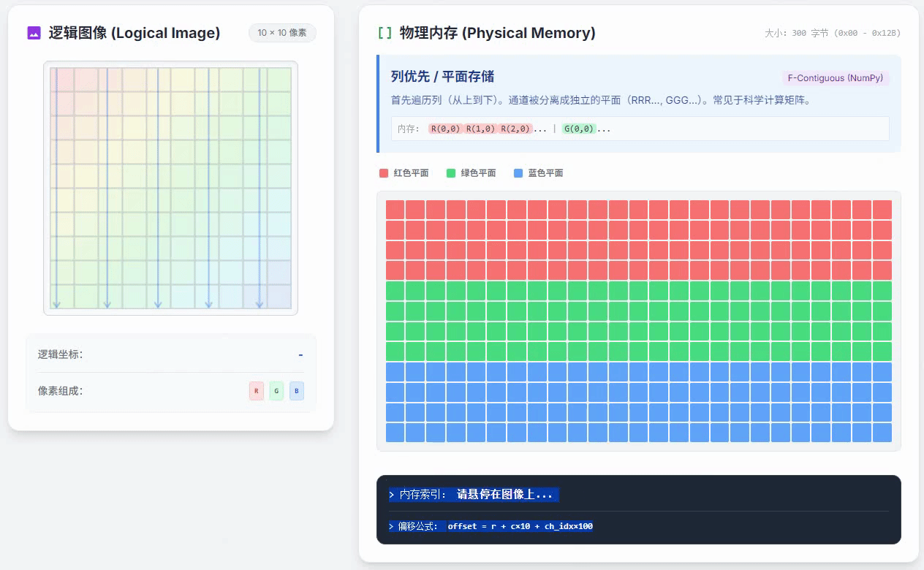Expand the 内存索引 status row
Screen dimensions: 924x570
[x=474, y=495]
